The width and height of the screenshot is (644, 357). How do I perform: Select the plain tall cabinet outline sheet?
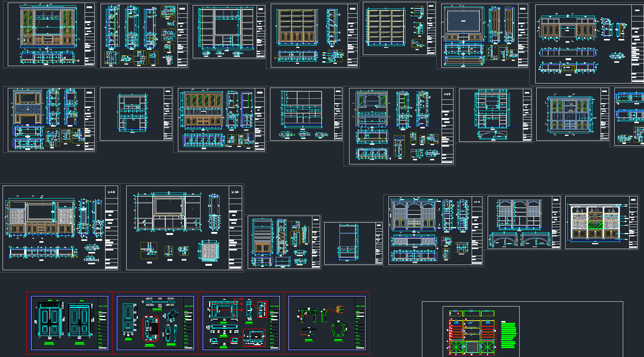(x=348, y=242)
